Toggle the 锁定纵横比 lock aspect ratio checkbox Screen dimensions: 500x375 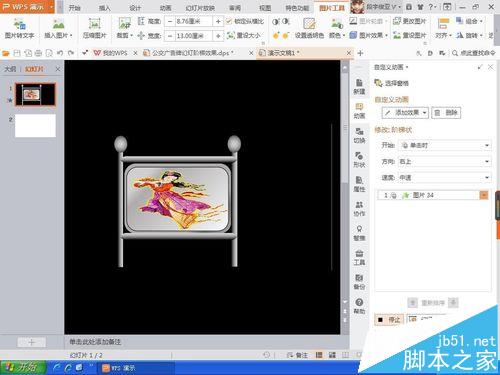[x=229, y=21]
